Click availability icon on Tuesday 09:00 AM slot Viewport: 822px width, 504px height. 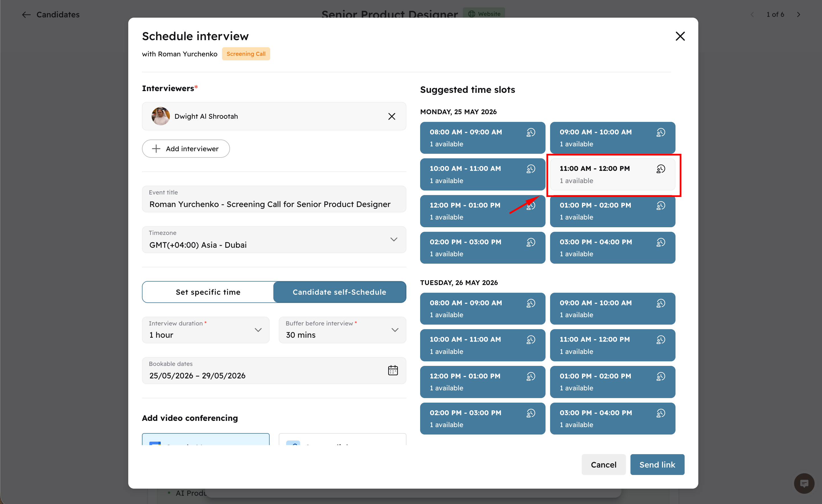661,303
